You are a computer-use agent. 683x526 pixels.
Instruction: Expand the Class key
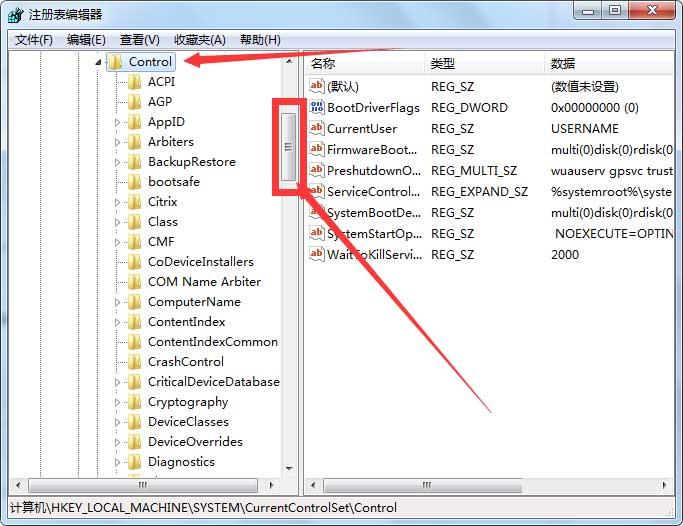[x=117, y=223]
